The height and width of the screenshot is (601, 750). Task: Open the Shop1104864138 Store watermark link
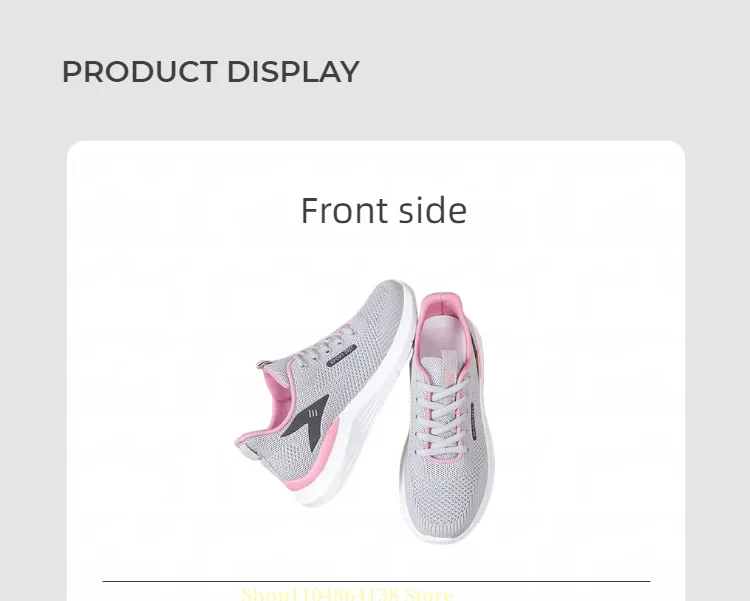pyautogui.click(x=347, y=594)
